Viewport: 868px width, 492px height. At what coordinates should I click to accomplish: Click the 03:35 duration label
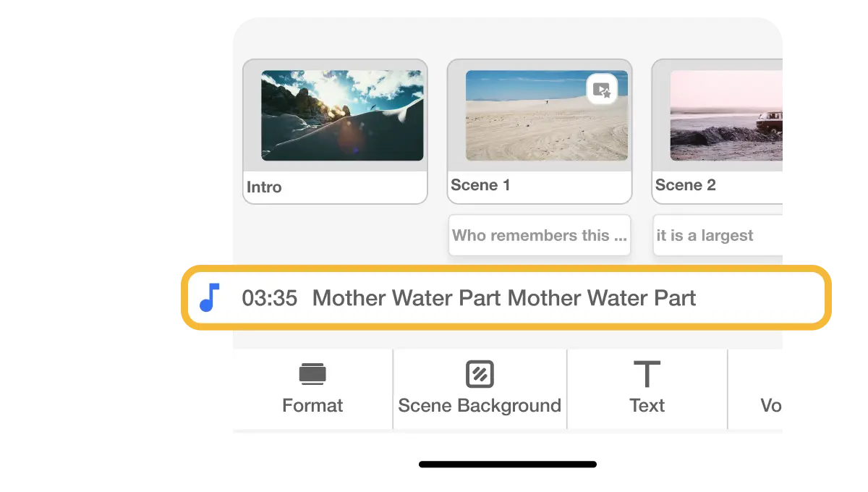[x=271, y=298]
